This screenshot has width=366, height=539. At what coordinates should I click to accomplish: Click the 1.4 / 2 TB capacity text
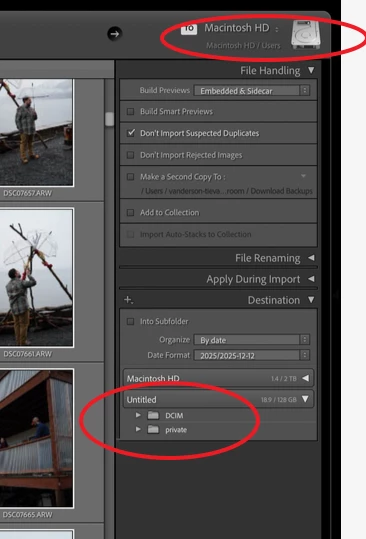coord(284,378)
